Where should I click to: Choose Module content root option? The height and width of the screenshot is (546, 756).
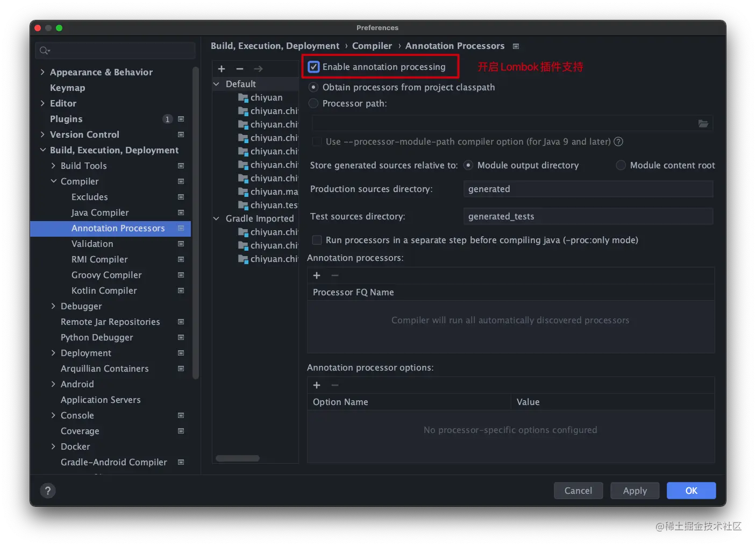click(x=621, y=165)
